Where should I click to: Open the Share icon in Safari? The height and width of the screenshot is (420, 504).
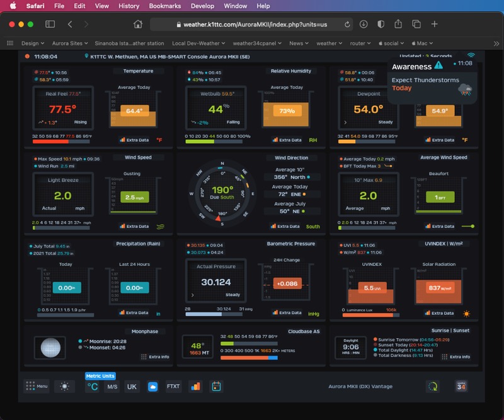(x=398, y=24)
